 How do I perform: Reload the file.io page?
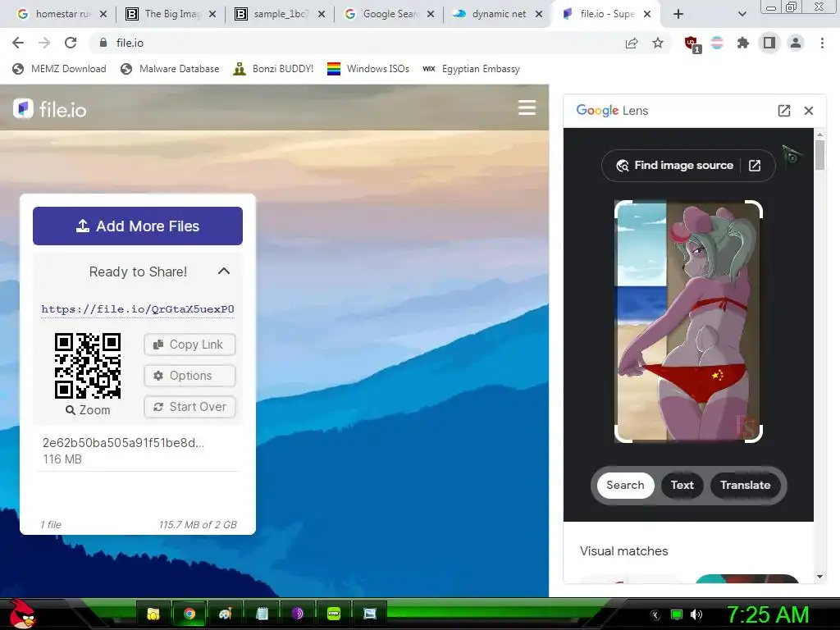pyautogui.click(x=71, y=43)
